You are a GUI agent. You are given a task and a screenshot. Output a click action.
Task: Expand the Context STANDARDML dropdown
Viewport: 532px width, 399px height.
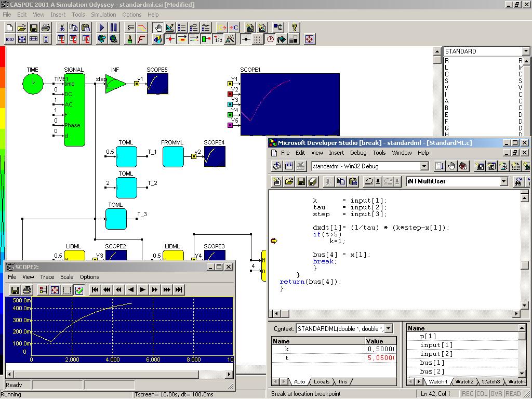coord(389,328)
